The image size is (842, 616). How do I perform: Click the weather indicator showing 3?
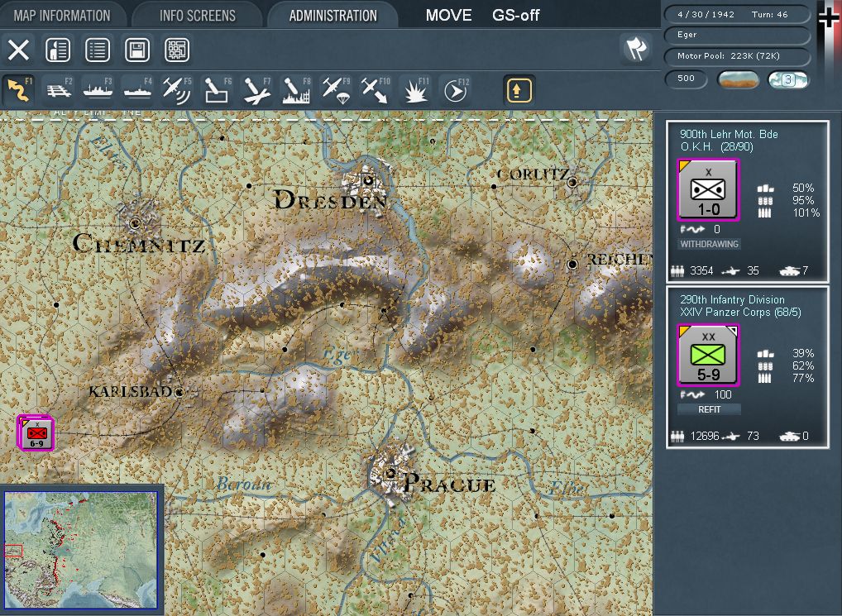787,80
